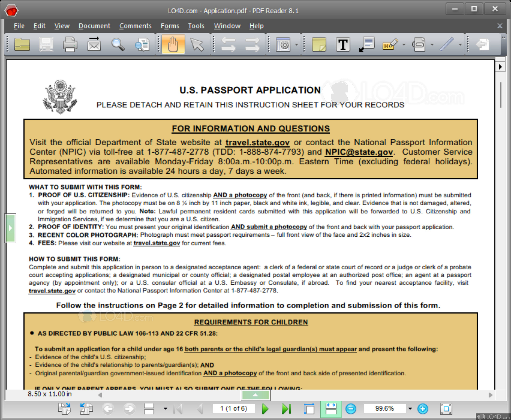Click the magnifier Find icon

click(118, 45)
